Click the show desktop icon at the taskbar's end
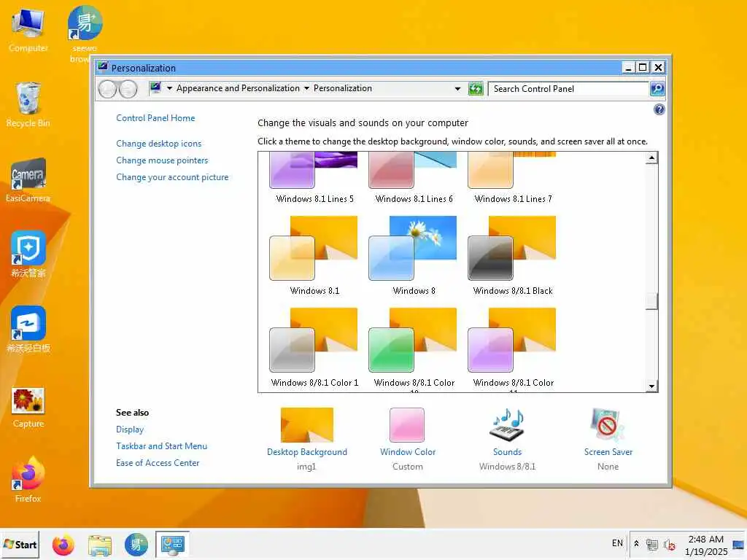 (738, 544)
